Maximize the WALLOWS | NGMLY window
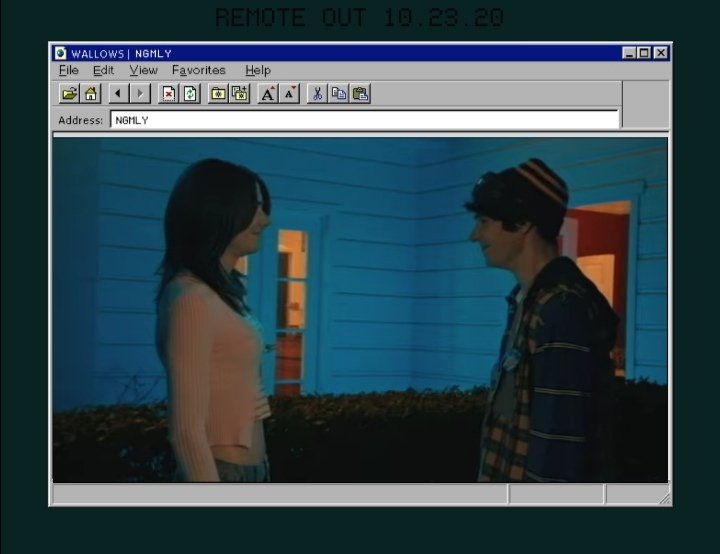This screenshot has width=720, height=554. (644, 53)
